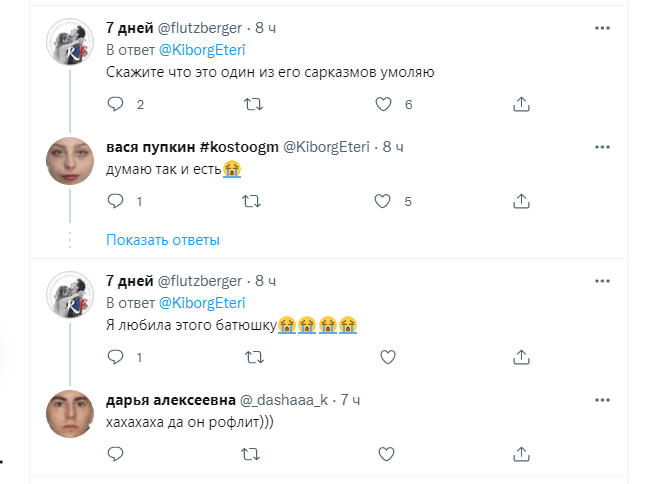Reply to the tweet "Скажите что это один из его сарказмов"
The image size is (655, 484).
[115, 104]
